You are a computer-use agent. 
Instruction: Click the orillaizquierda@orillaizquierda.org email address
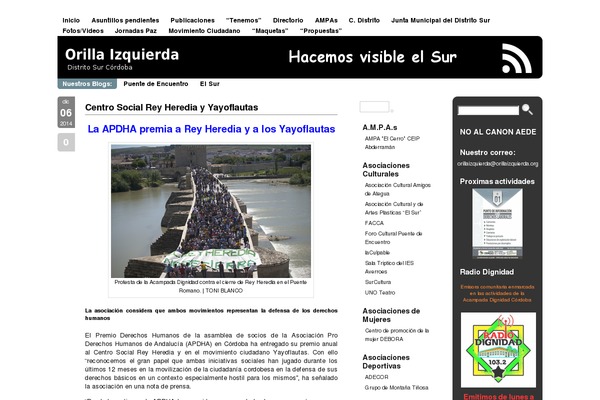[x=497, y=164]
